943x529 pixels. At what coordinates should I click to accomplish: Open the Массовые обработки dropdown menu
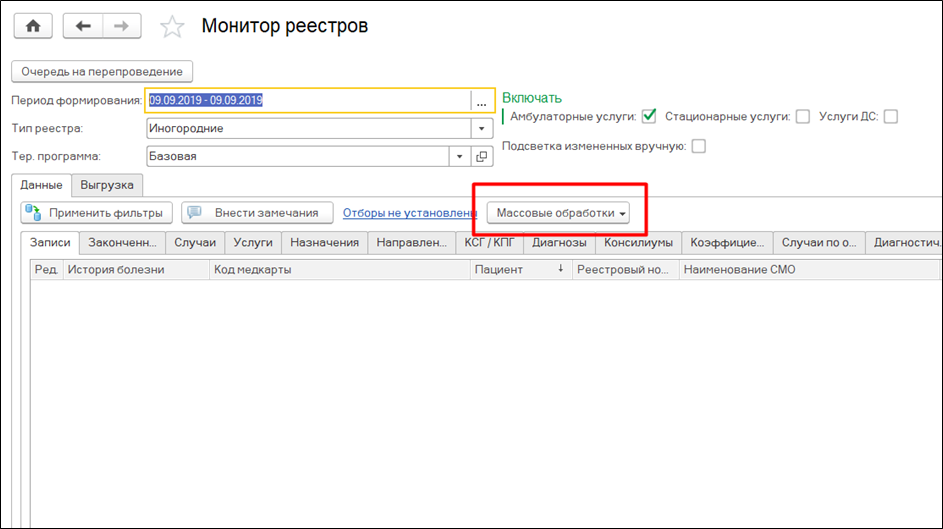point(558,213)
